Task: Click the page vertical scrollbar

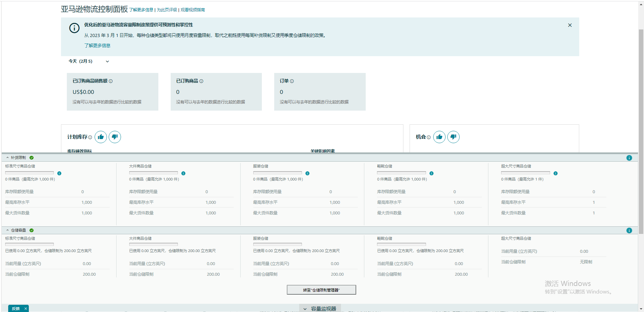Action: (x=641, y=132)
